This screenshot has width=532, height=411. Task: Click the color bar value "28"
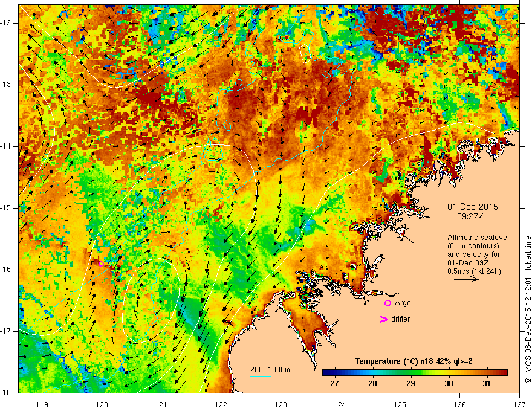pyautogui.click(x=372, y=384)
